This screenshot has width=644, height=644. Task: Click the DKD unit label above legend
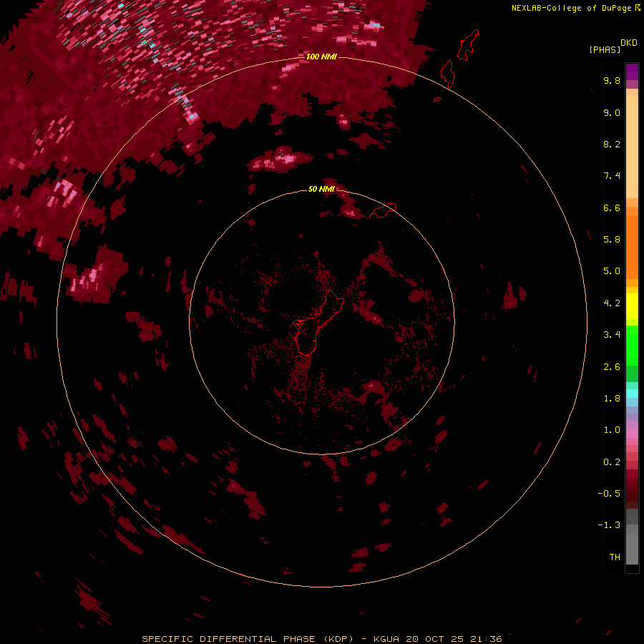coord(629,42)
